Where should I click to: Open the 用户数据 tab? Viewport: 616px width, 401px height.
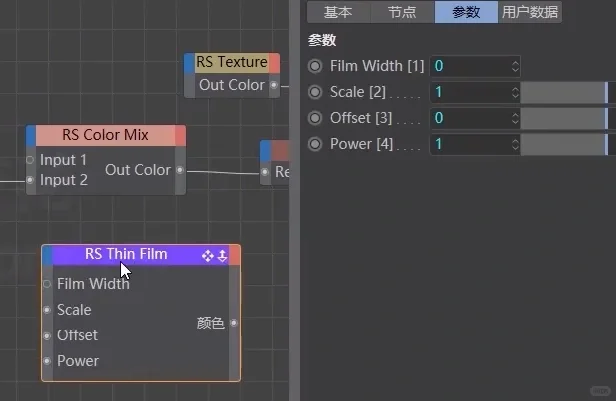530,12
